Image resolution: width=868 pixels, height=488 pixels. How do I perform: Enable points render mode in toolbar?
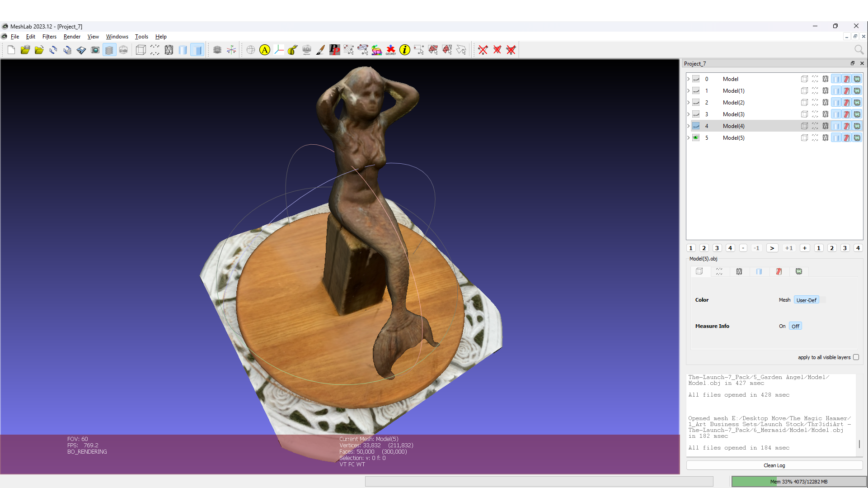[155, 50]
